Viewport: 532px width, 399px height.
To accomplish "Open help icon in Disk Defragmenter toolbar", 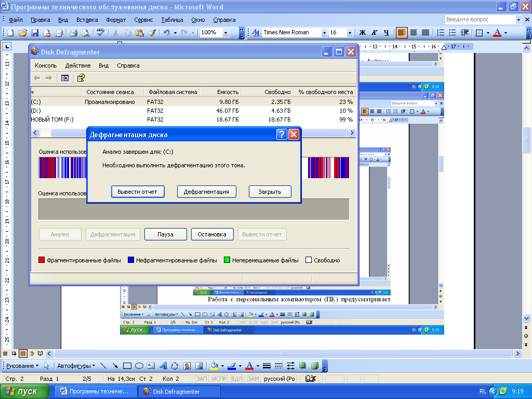I will pyautogui.click(x=81, y=78).
